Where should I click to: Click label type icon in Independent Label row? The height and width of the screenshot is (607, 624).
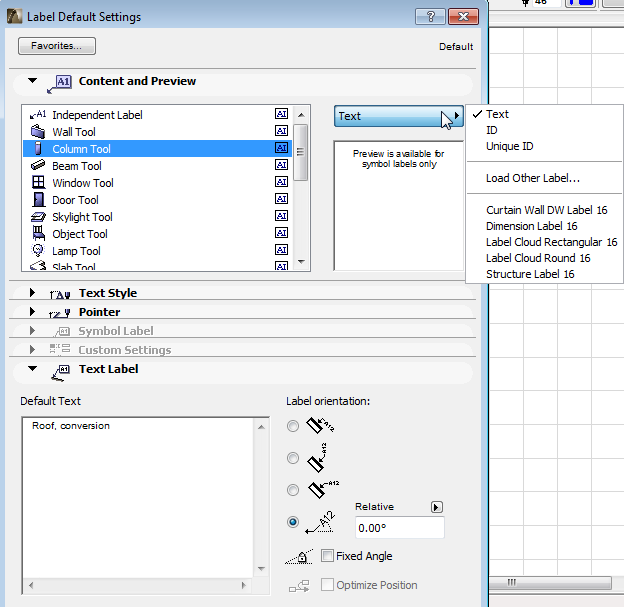pos(281,114)
